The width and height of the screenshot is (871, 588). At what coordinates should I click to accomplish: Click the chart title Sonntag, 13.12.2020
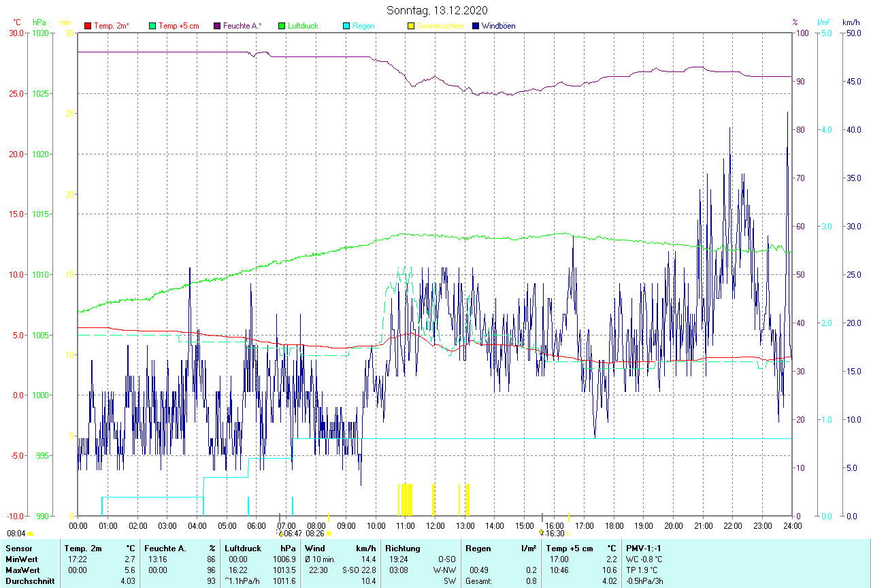point(437,10)
